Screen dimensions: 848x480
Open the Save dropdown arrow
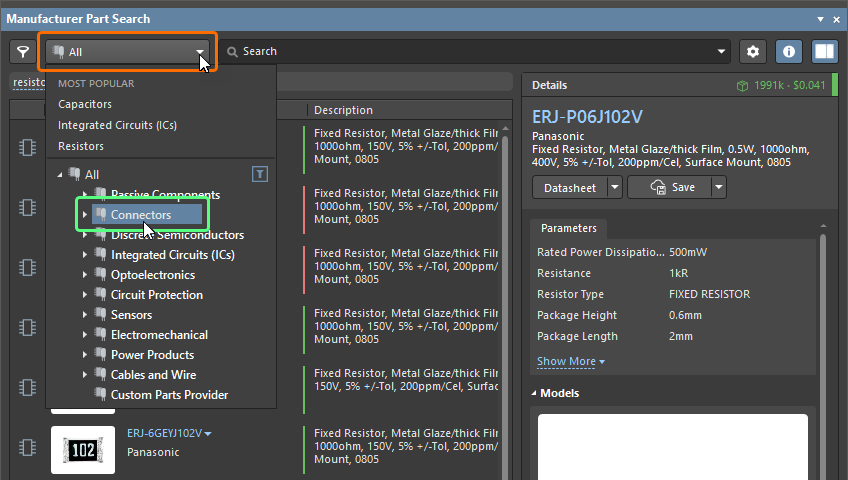click(x=719, y=188)
